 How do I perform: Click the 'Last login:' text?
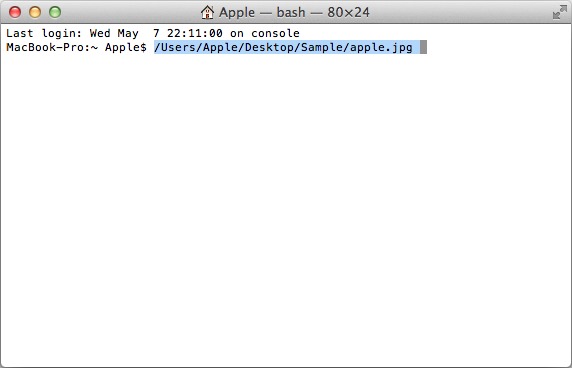click(44, 33)
